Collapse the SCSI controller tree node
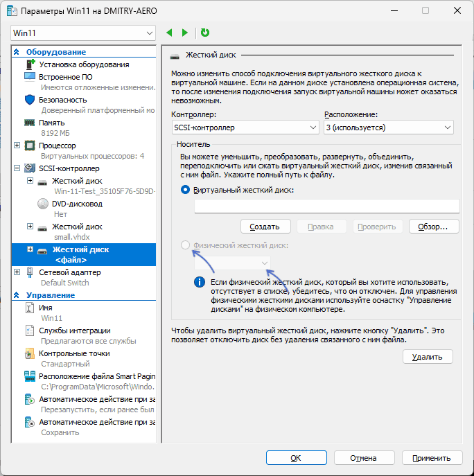The width and height of the screenshot is (474, 476). (x=17, y=168)
